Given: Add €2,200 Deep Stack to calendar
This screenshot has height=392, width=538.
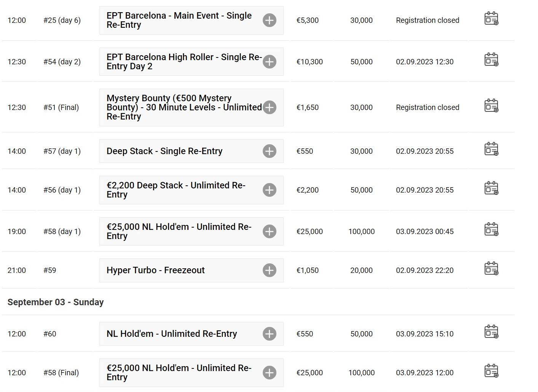Looking at the screenshot, I should click(x=491, y=188).
